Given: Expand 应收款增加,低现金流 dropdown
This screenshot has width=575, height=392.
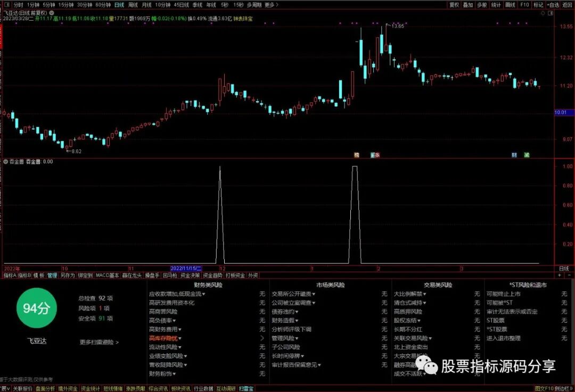Looking at the screenshot, I should pos(204,294).
